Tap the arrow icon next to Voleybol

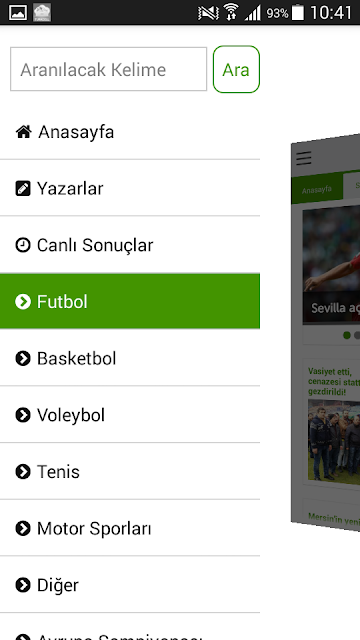tap(23, 415)
